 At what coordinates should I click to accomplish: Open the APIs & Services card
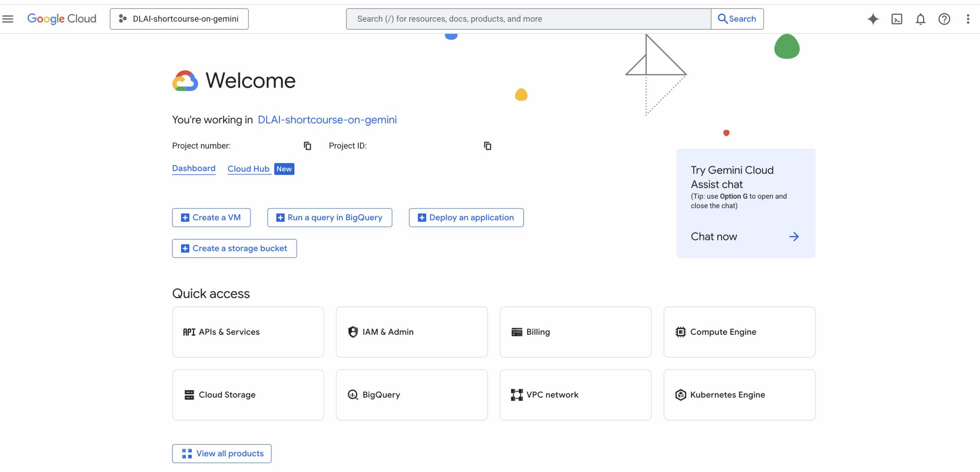point(248,332)
